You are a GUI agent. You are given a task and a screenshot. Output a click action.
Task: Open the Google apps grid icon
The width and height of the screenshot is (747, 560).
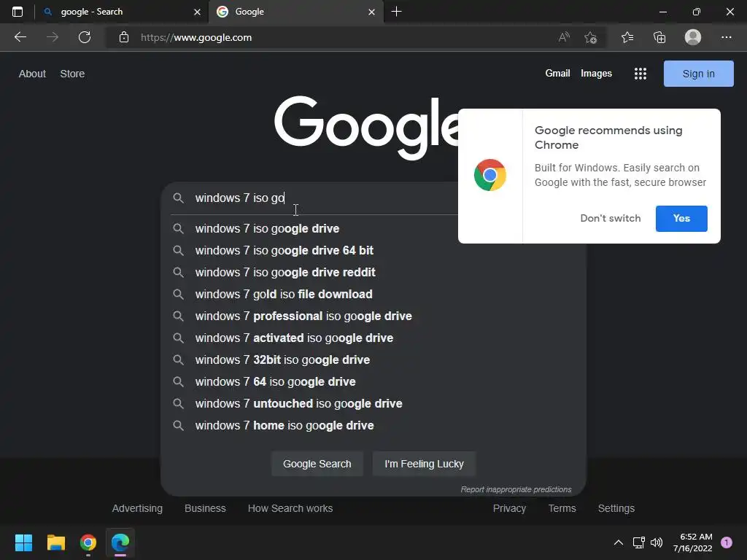click(x=640, y=74)
